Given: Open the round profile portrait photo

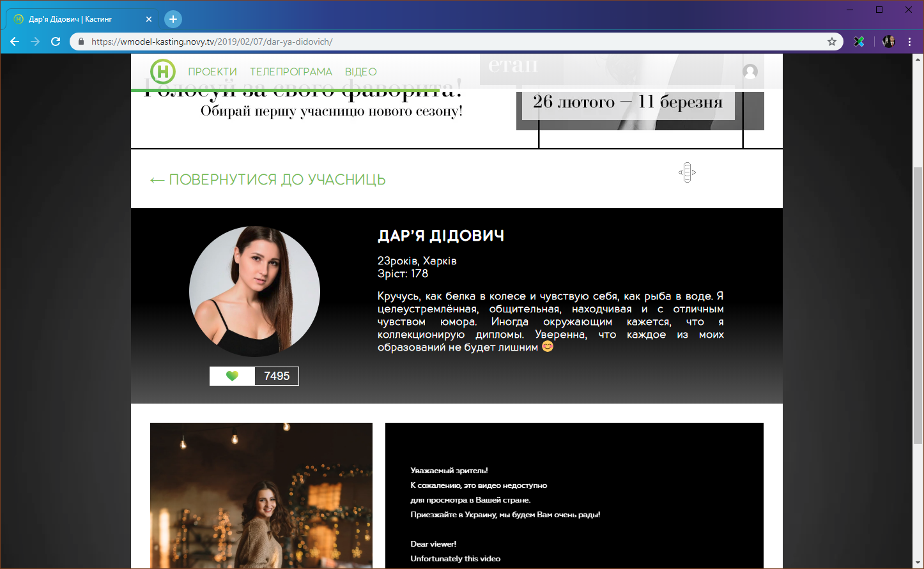Looking at the screenshot, I should point(254,292).
